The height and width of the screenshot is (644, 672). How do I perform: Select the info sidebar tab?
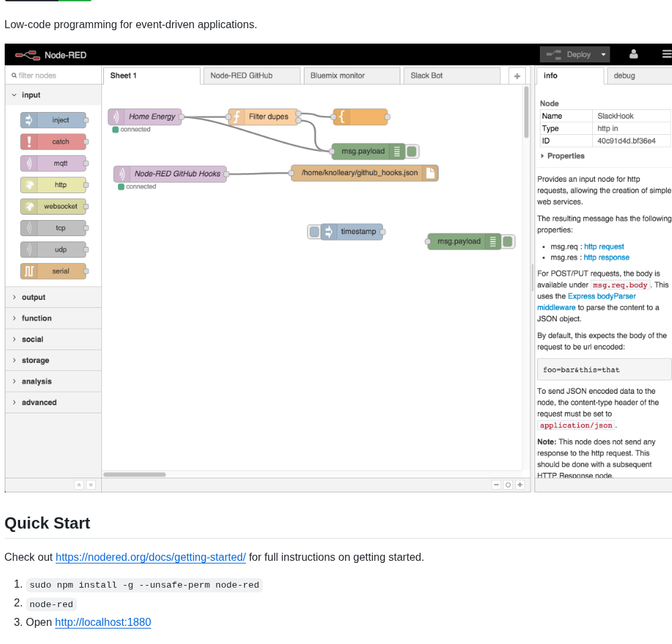(570, 75)
